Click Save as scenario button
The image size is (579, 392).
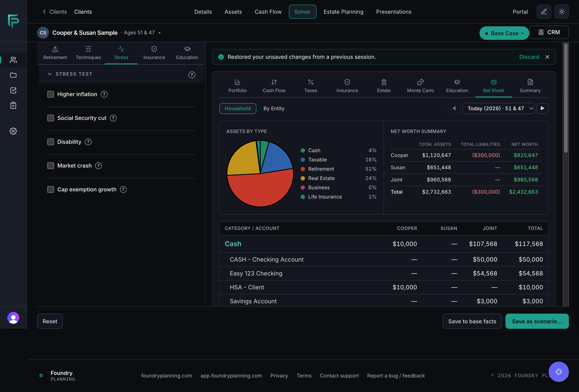[537, 321]
